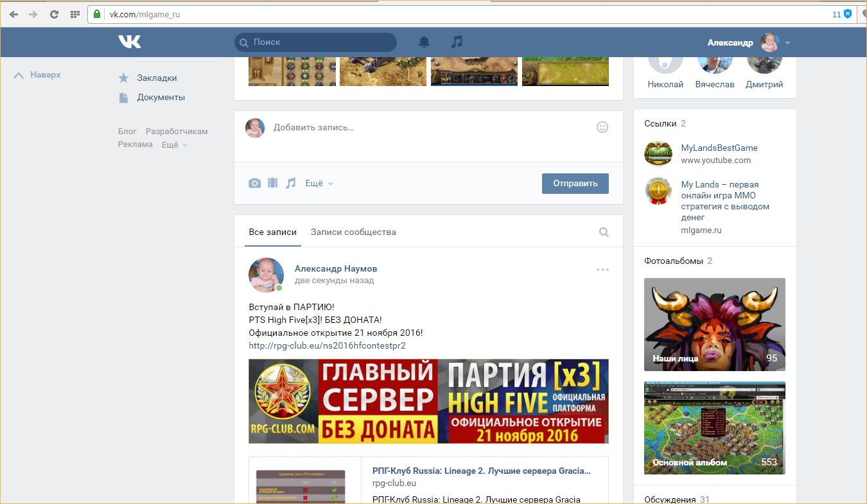Open post options three-dots menu
This screenshot has height=504, width=867.
[x=602, y=270]
